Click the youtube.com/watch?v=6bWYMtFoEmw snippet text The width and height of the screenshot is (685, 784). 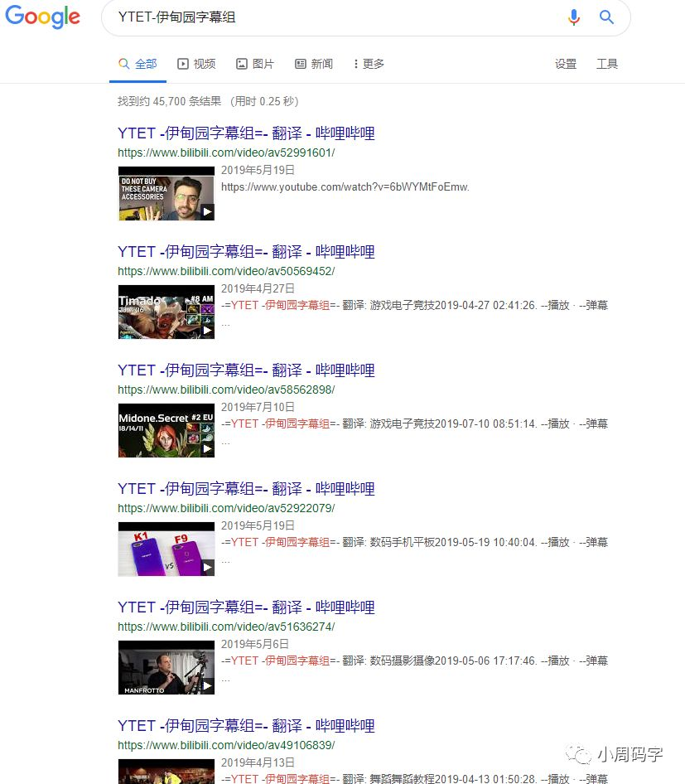coord(345,187)
